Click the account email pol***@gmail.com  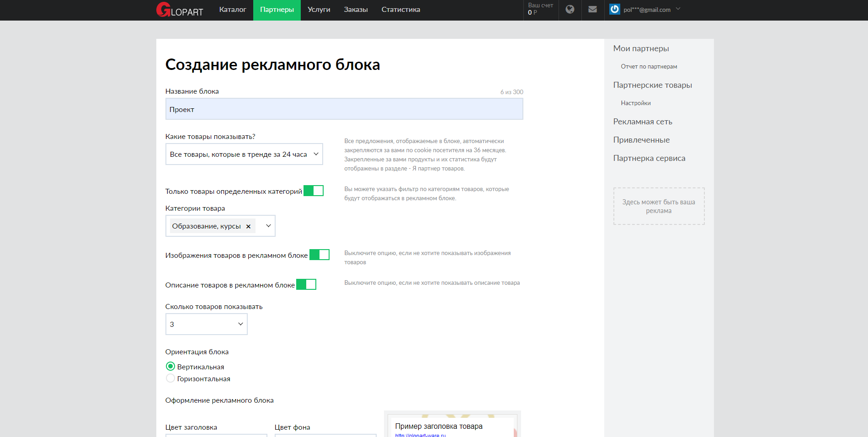coord(647,10)
